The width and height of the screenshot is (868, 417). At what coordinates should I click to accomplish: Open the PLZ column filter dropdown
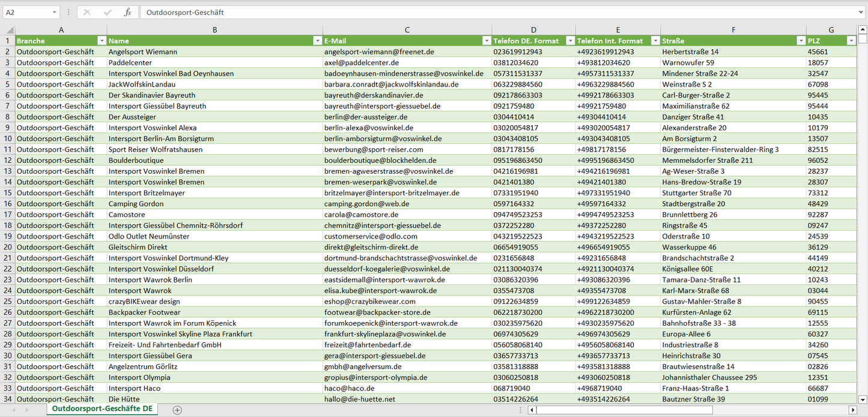coord(851,41)
